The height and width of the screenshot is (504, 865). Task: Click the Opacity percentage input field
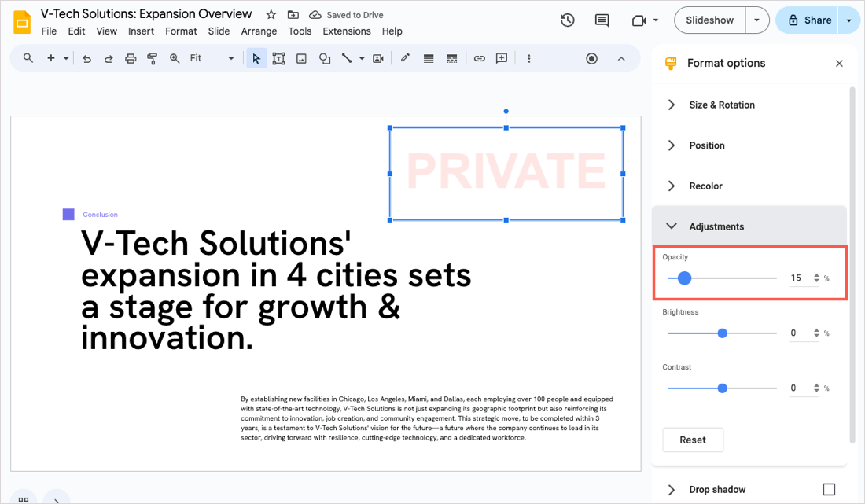pyautogui.click(x=804, y=278)
